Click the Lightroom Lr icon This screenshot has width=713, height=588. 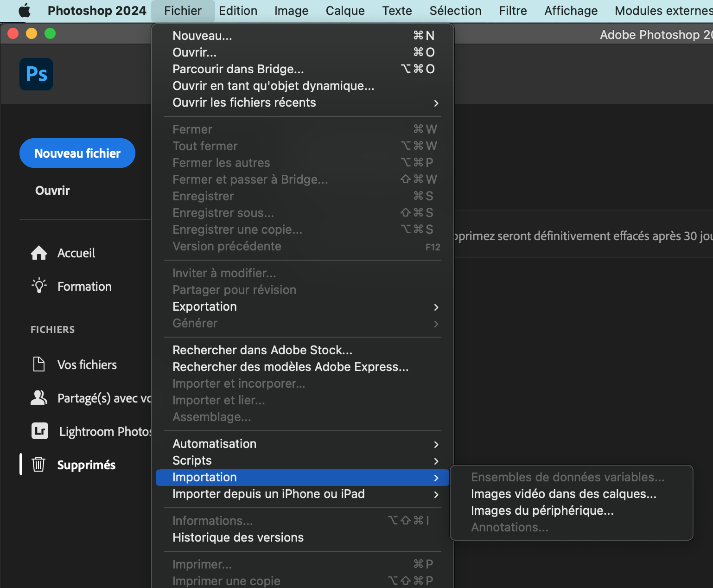tap(40, 431)
